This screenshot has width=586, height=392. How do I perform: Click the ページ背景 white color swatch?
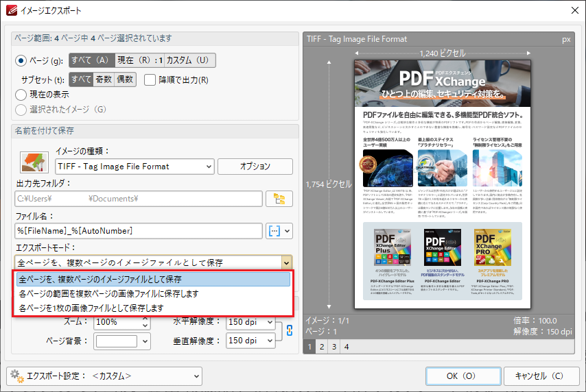(117, 341)
